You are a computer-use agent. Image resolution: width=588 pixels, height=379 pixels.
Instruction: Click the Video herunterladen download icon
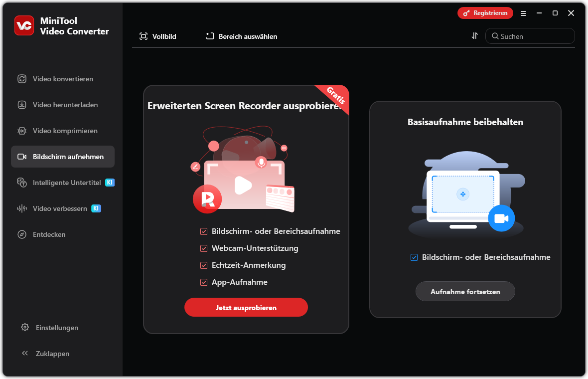[x=22, y=105]
